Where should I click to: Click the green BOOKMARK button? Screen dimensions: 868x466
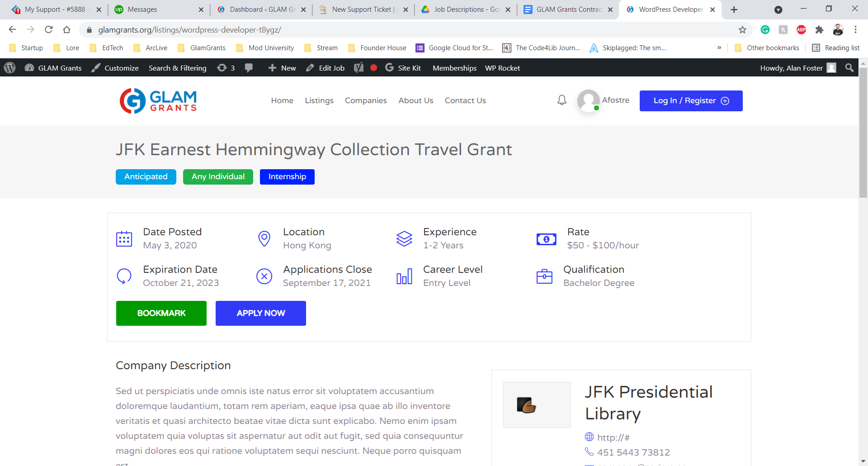tap(161, 313)
